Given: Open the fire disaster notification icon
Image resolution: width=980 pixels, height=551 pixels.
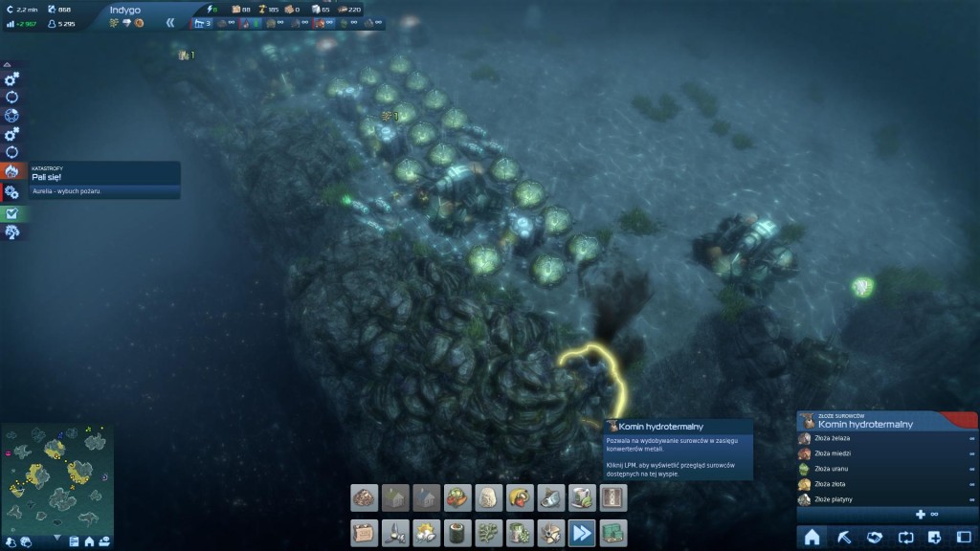Looking at the screenshot, I should pyautogui.click(x=11, y=171).
